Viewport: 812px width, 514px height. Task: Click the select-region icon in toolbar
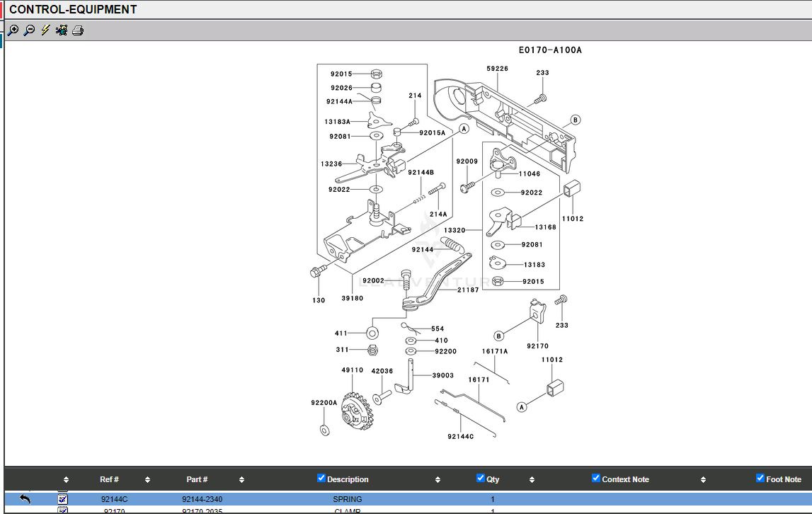pyautogui.click(x=62, y=30)
